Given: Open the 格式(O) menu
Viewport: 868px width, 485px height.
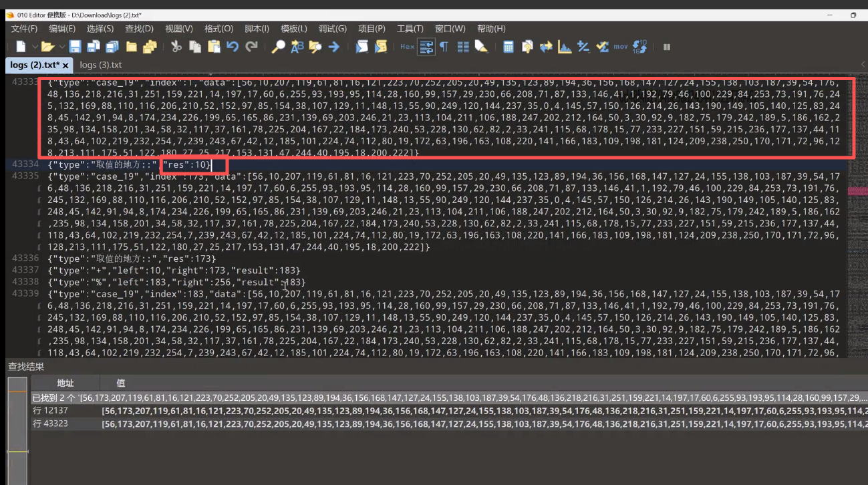Looking at the screenshot, I should pyautogui.click(x=219, y=29).
